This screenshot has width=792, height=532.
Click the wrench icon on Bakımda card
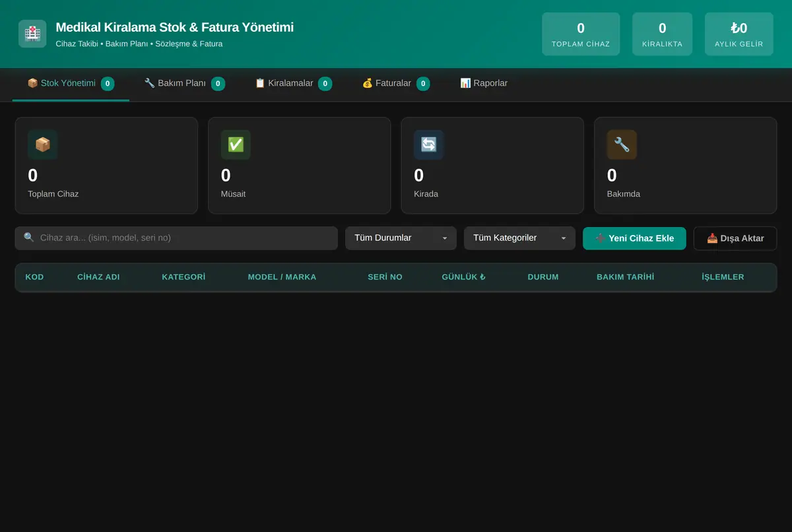tap(622, 145)
